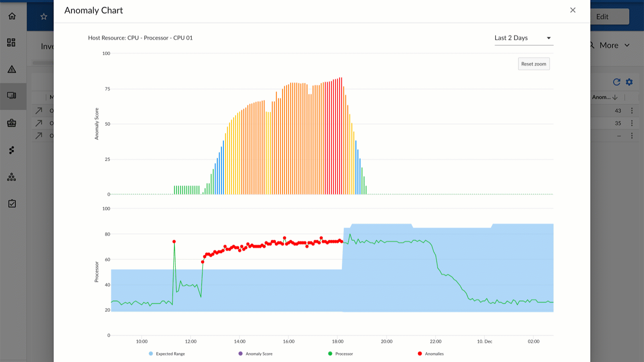Open the blue gear settings icon
The height and width of the screenshot is (362, 644).
click(629, 82)
